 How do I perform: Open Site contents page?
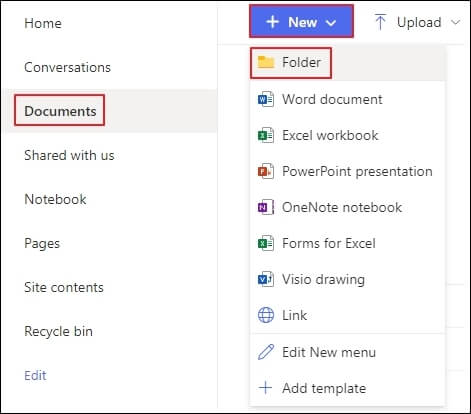coord(64,287)
